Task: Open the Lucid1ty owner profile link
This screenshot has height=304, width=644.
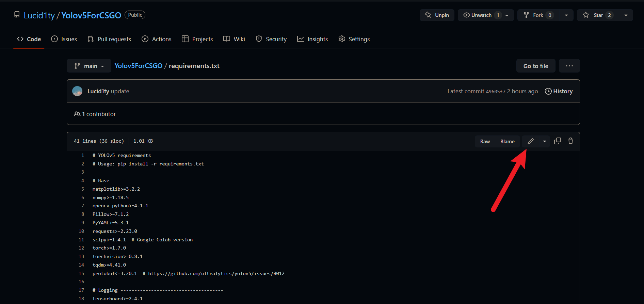Action: click(x=39, y=15)
